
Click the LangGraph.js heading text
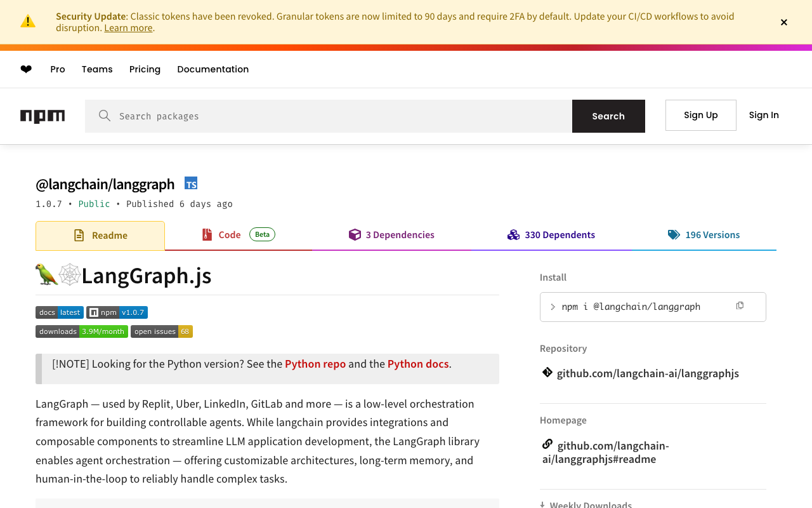tap(147, 276)
